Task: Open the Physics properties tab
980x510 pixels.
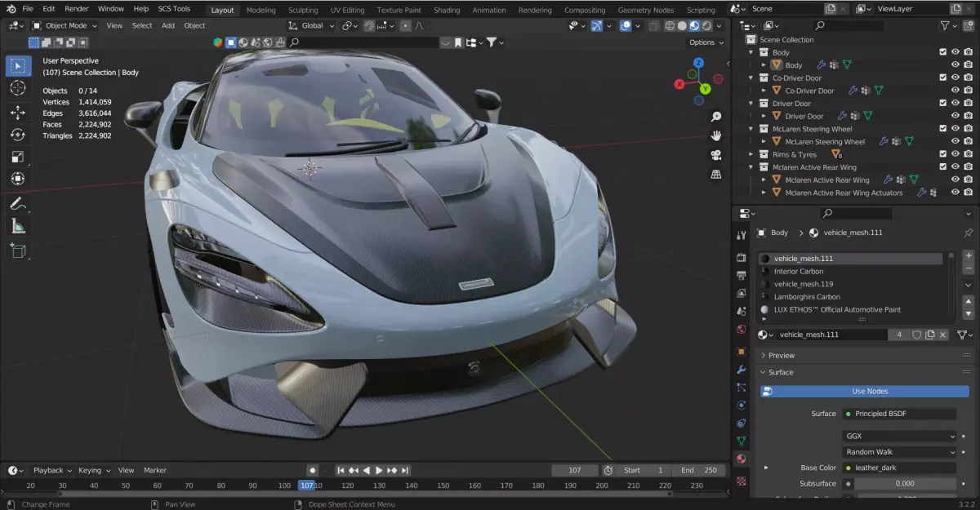Action: [741, 405]
